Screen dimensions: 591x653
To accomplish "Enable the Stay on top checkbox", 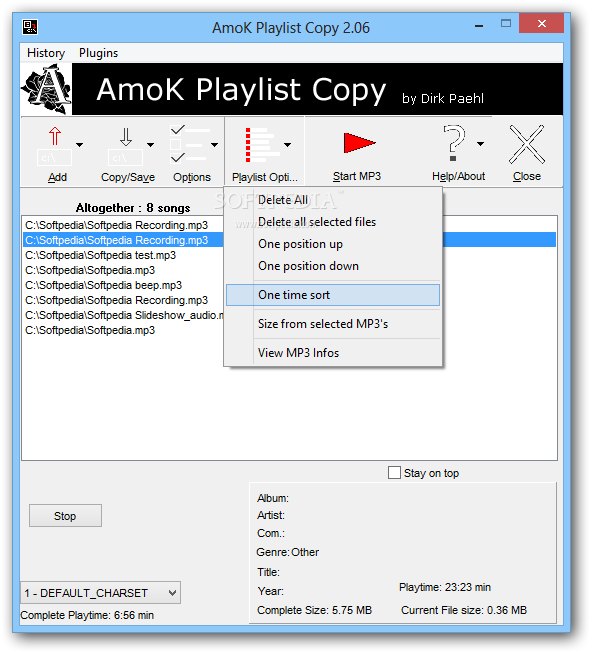I will [394, 473].
